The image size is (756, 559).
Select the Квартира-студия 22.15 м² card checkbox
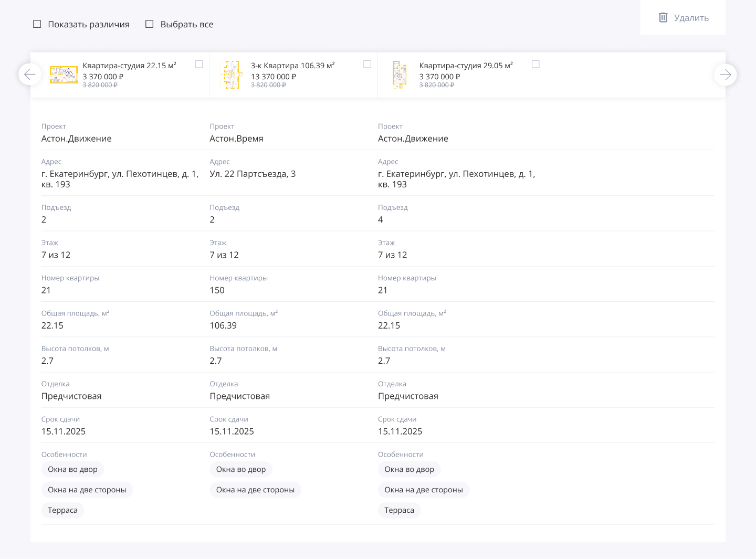click(x=199, y=64)
